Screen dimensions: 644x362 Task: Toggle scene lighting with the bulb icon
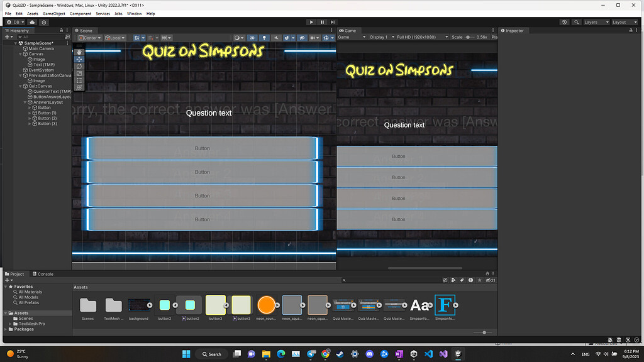(264, 38)
